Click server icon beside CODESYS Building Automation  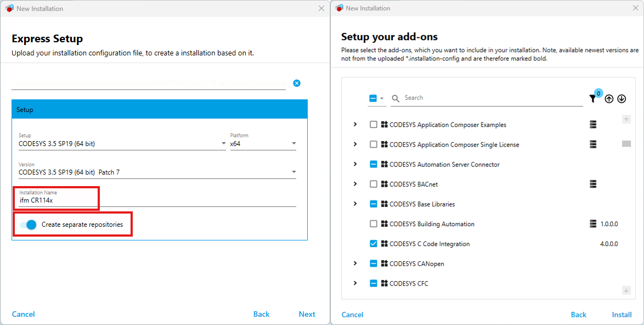592,224
